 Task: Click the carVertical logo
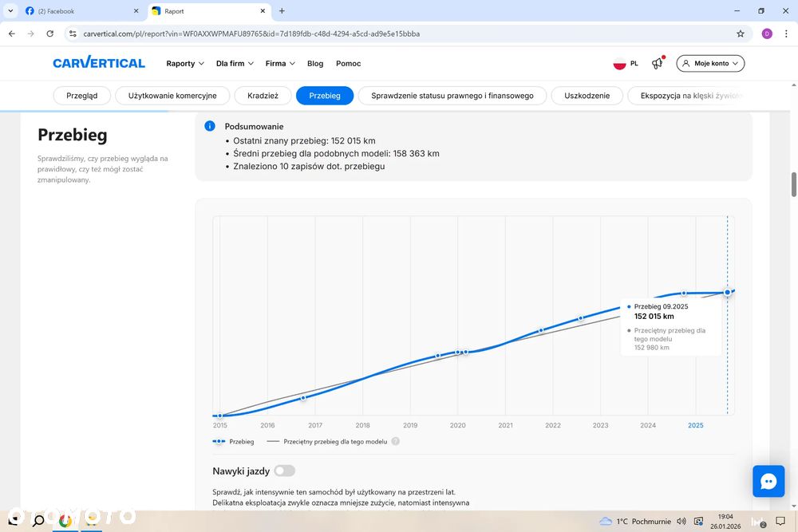(x=99, y=62)
